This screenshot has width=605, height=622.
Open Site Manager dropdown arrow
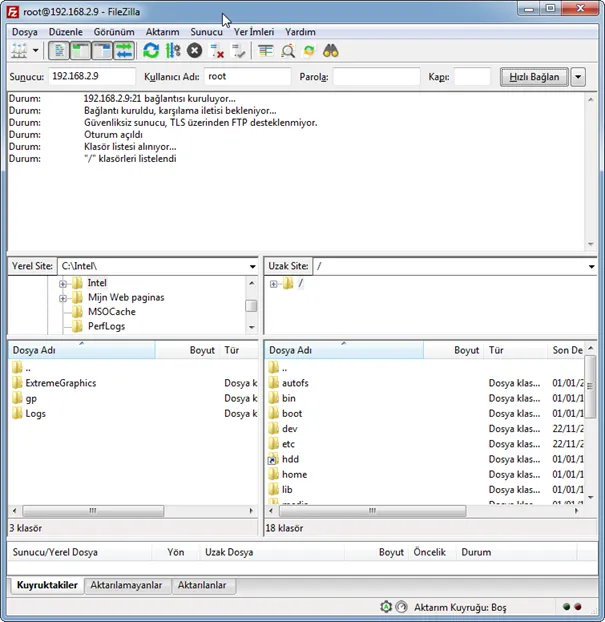tap(36, 51)
